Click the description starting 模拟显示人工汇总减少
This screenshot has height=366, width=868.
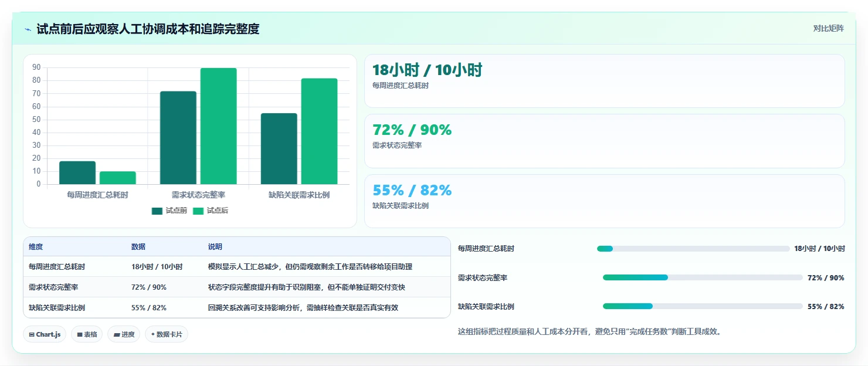click(x=310, y=267)
